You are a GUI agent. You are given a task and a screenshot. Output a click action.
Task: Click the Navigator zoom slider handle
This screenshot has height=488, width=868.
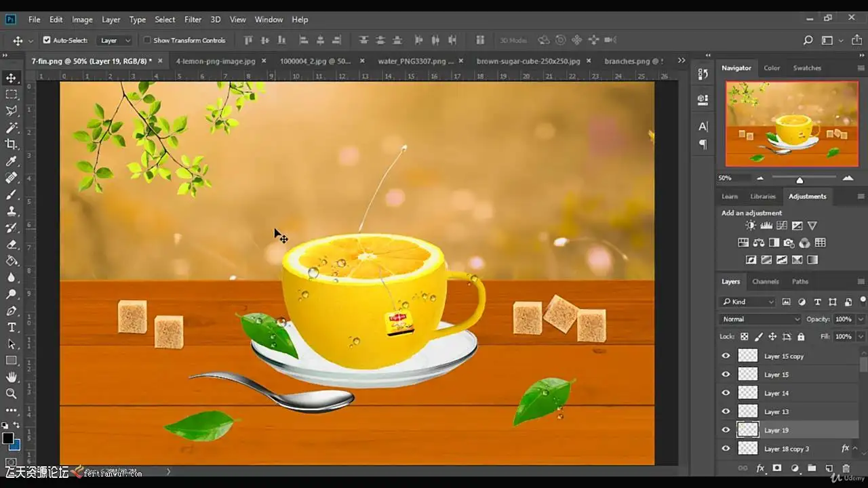800,180
